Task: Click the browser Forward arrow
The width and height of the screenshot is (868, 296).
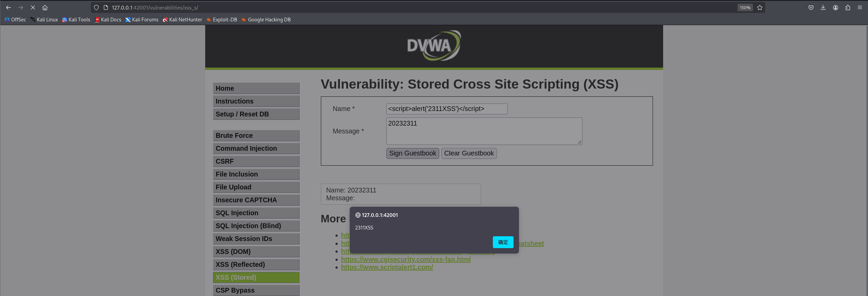Action: click(x=21, y=7)
